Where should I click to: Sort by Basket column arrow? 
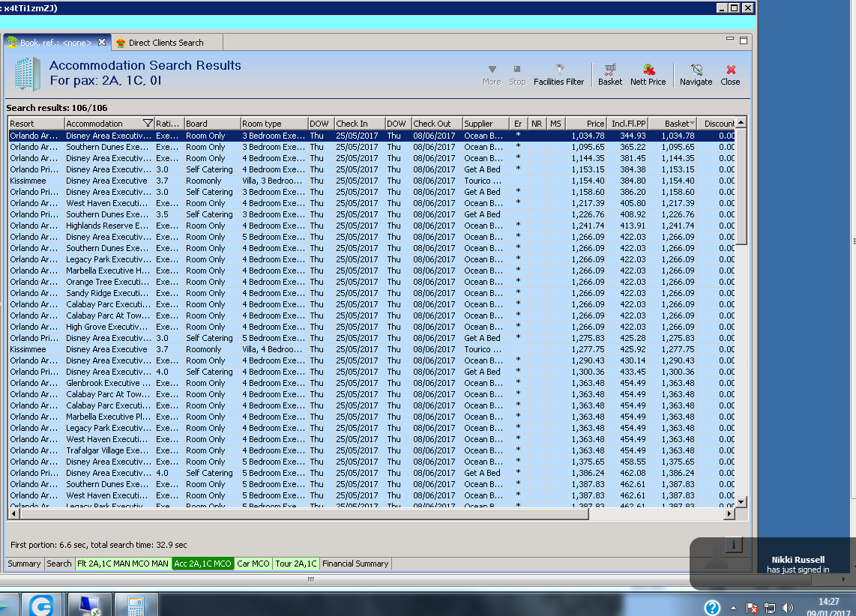[692, 124]
